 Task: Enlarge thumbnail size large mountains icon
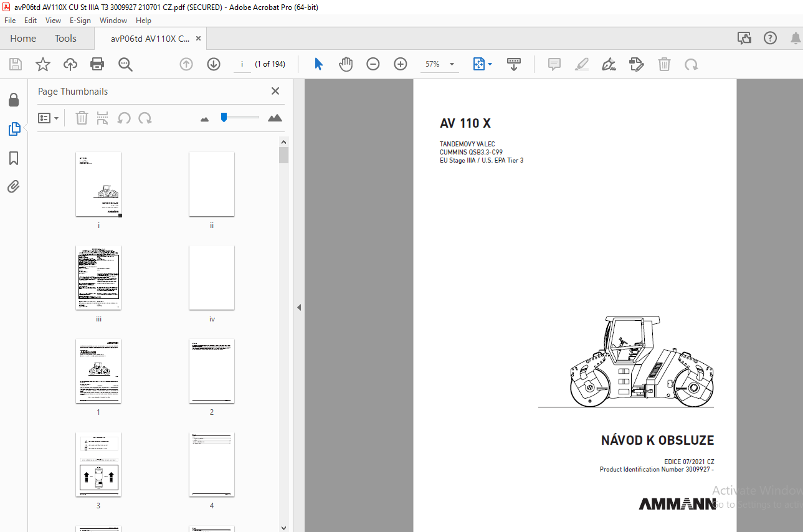(x=275, y=118)
